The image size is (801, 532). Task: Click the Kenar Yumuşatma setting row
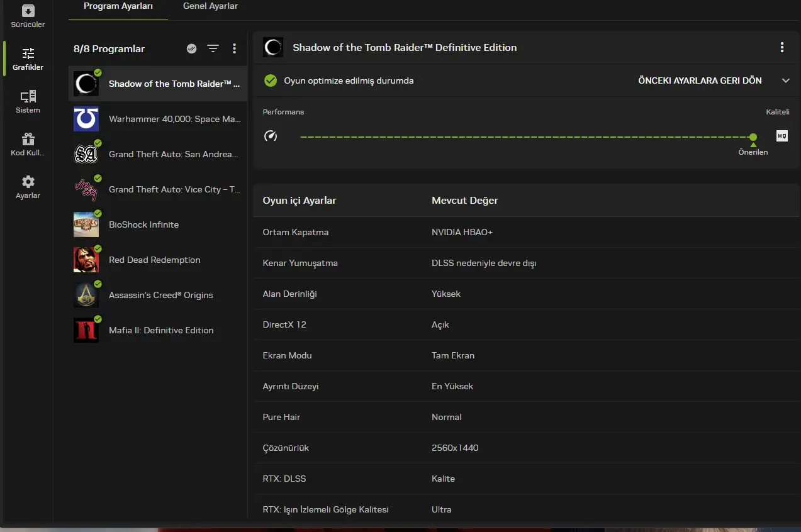527,263
